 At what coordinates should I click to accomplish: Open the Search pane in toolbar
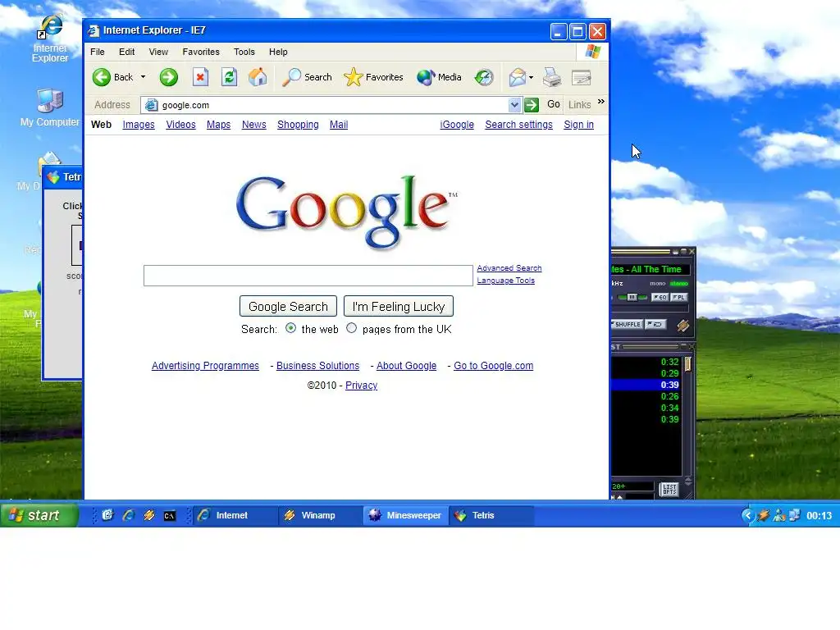(308, 77)
